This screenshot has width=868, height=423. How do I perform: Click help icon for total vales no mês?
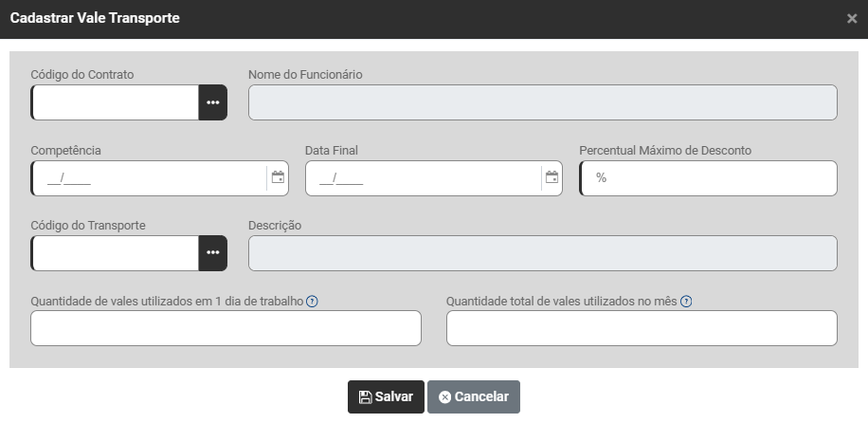click(x=686, y=302)
